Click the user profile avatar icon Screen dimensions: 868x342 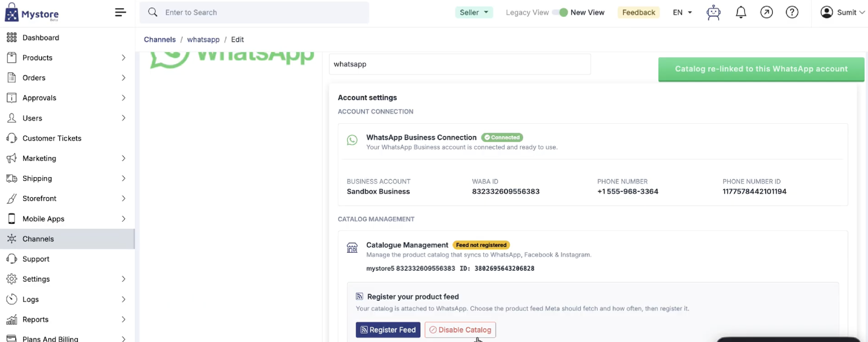pyautogui.click(x=826, y=12)
